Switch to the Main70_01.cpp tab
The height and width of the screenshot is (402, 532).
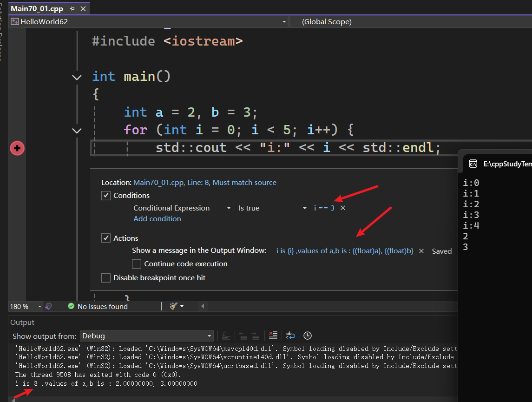(37, 9)
